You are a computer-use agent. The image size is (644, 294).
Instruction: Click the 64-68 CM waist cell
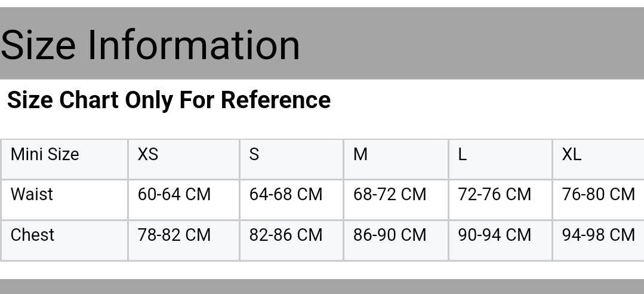[286, 195]
